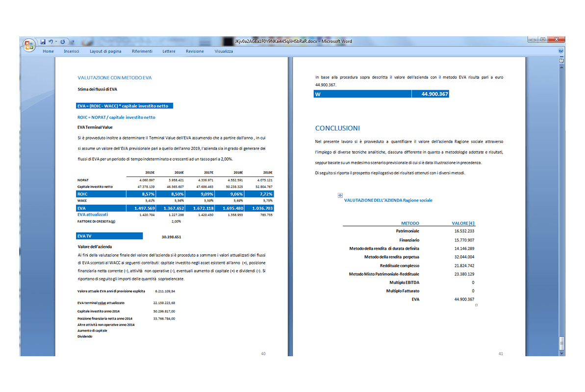Viewport: 585px width, 392px height.
Task: Maximize the Word window
Action: point(543,40)
